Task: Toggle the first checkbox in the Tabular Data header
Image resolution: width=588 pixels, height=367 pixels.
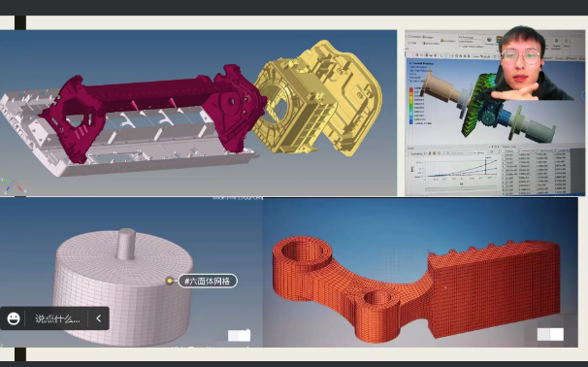Action: (x=519, y=150)
